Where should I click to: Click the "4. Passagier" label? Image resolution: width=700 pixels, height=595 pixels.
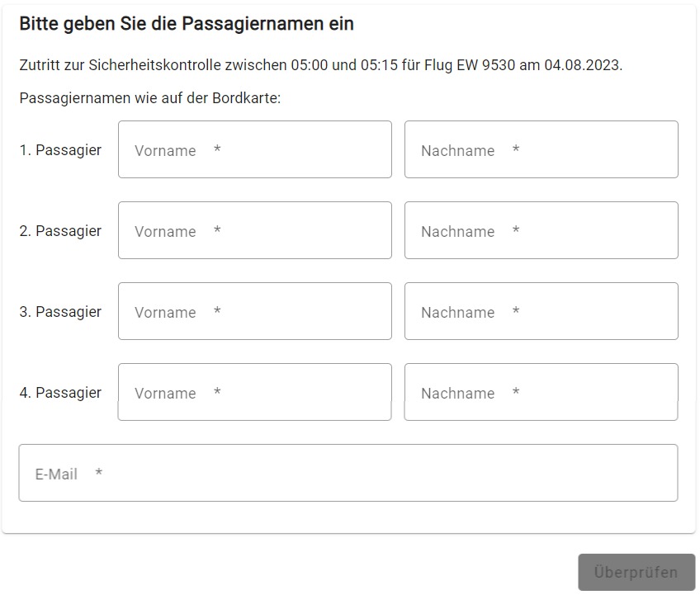[60, 393]
